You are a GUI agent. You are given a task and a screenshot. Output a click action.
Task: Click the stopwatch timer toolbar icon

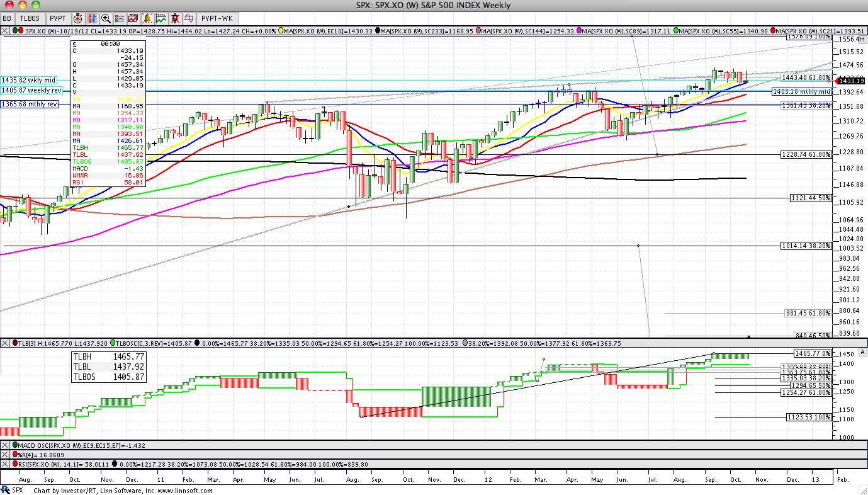[x=77, y=18]
